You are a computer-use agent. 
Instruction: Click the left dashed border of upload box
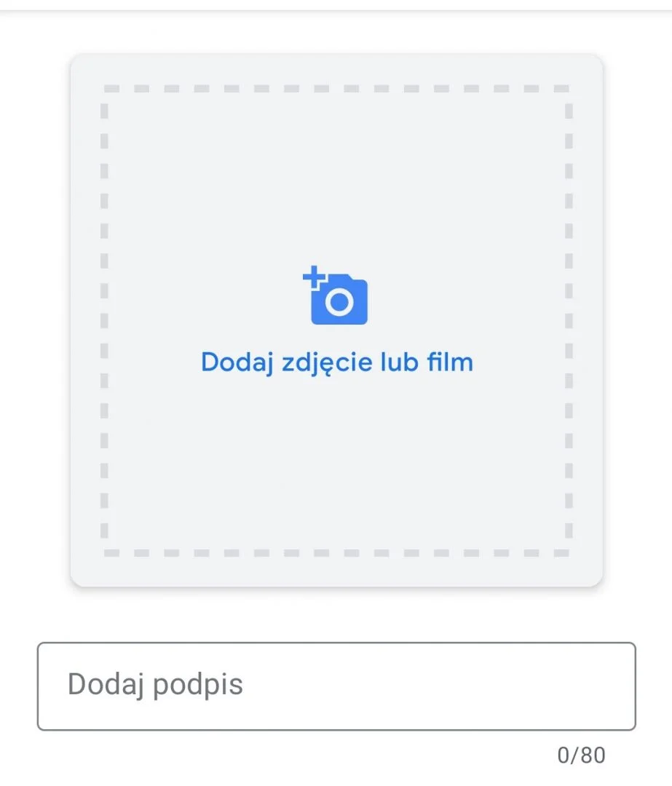104,320
